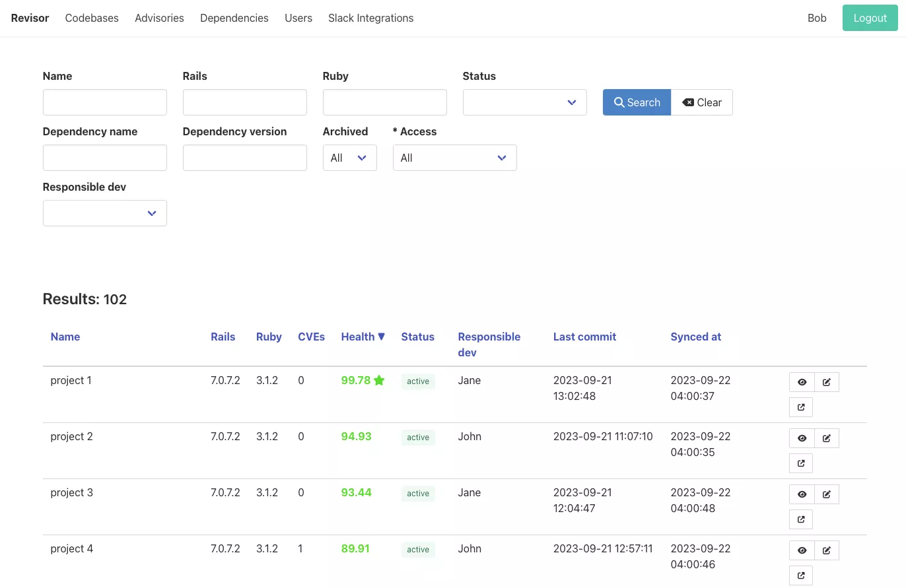Open external link icon for project 4
The image size is (906, 588).
pos(801,575)
